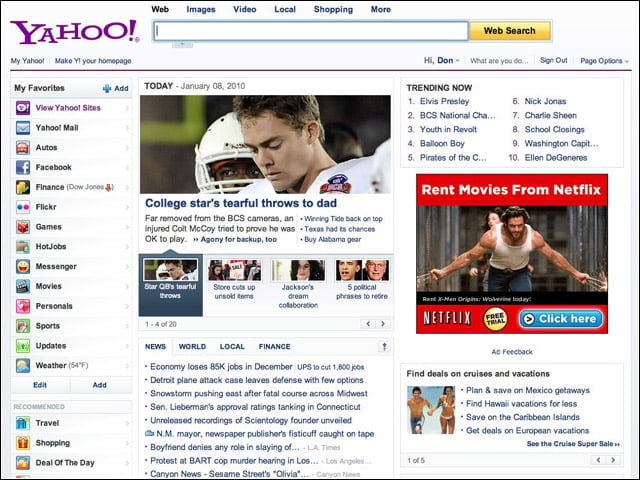The image size is (640, 480).
Task: Expand the Flickr row chevron
Action: [127, 207]
